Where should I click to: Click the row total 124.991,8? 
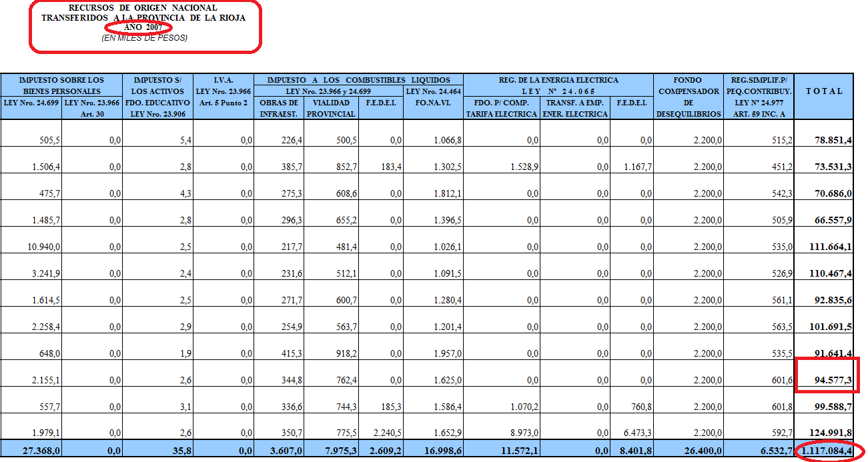pyautogui.click(x=827, y=433)
